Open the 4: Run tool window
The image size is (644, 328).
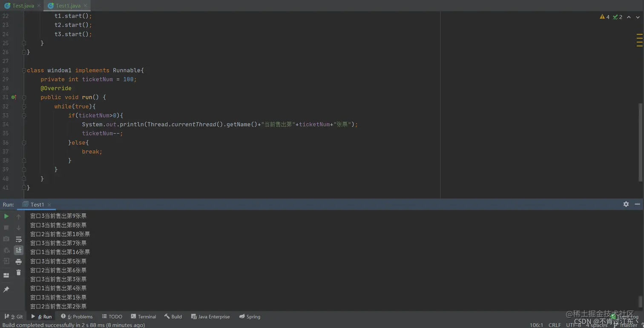pyautogui.click(x=41, y=317)
